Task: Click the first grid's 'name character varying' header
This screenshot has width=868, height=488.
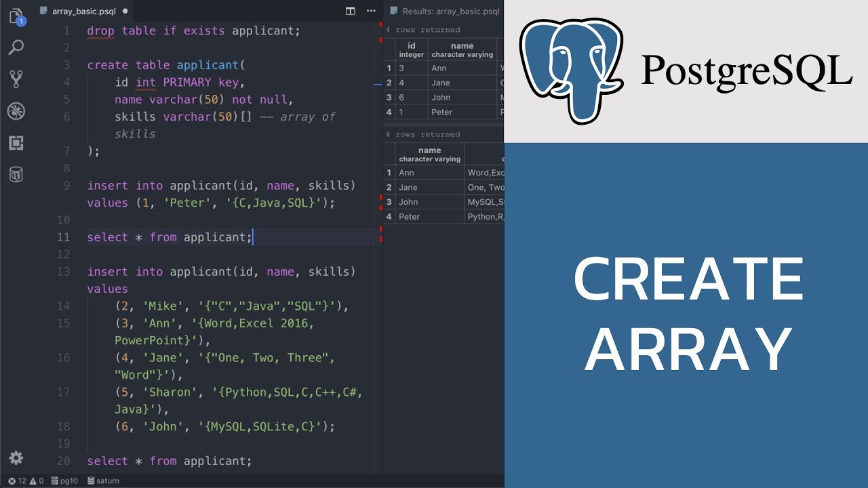Action: tap(462, 49)
